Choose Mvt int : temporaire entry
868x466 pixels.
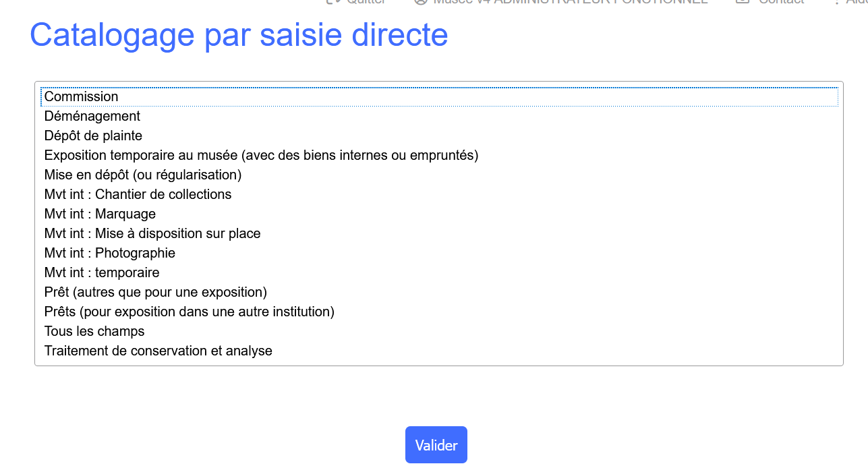[102, 272]
